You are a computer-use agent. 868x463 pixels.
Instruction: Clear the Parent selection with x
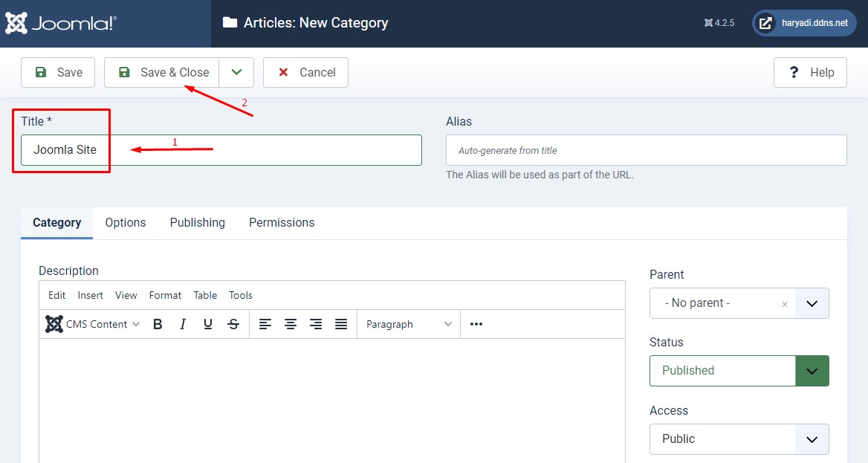click(784, 304)
